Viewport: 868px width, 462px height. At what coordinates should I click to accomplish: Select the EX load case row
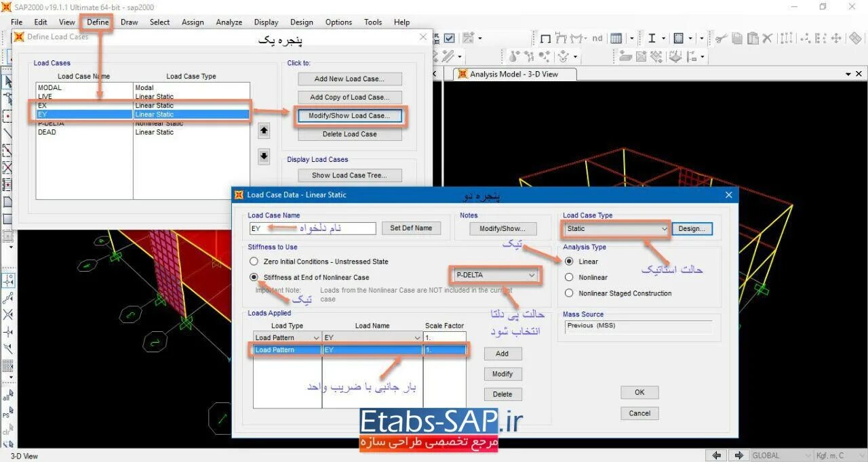tap(143, 106)
